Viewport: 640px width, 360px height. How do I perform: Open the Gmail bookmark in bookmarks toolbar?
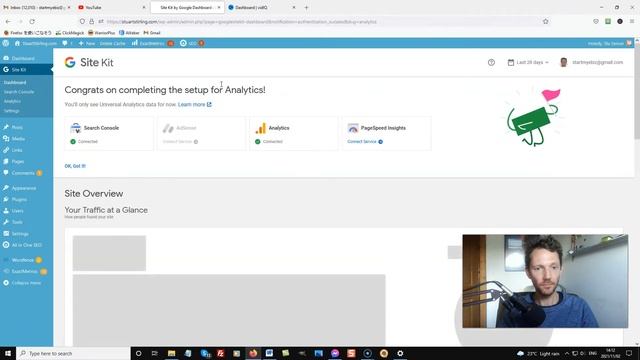tap(152, 33)
